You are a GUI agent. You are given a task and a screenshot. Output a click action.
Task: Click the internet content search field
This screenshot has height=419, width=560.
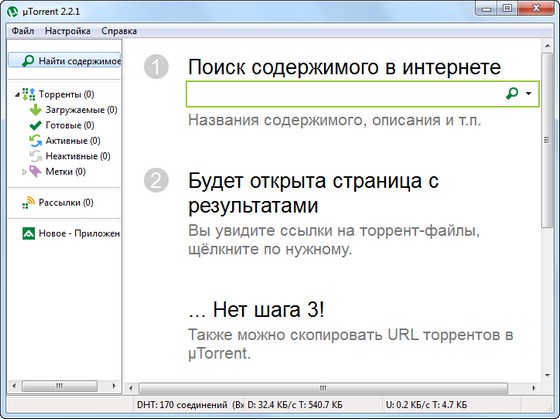tap(344, 94)
